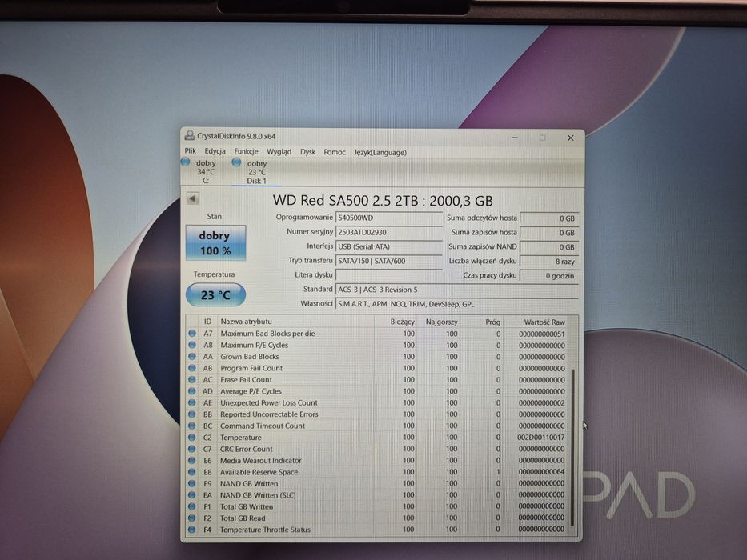Click the attribute list vertical scrollbar
Image resolution: width=747 pixels, height=560 pixels.
pyautogui.click(x=573, y=446)
